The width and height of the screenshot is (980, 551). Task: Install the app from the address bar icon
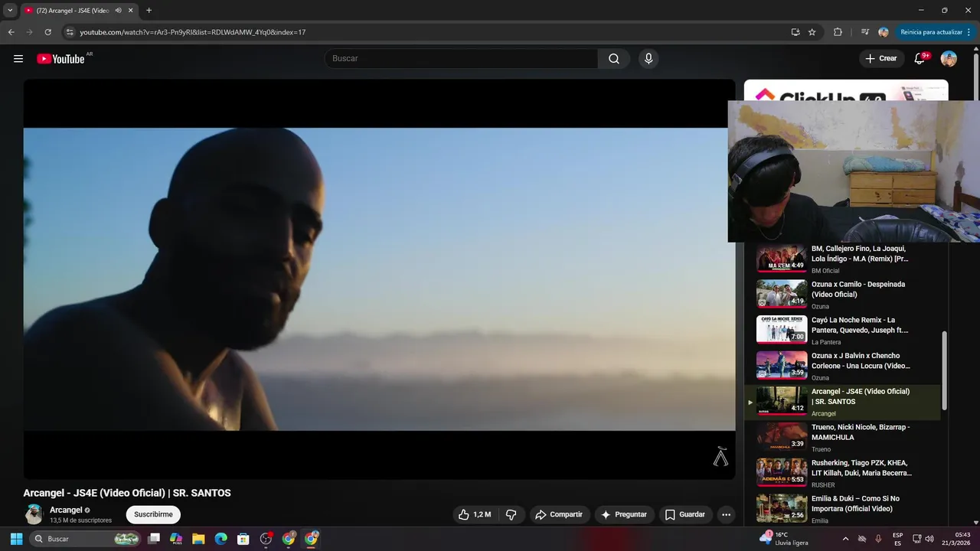[795, 32]
